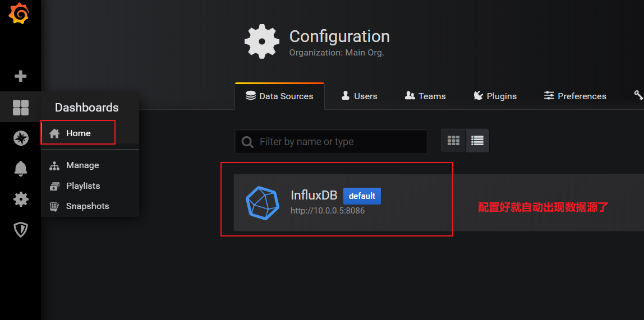Click the Configuration gear sidebar icon
The width and height of the screenshot is (644, 320).
[21, 199]
